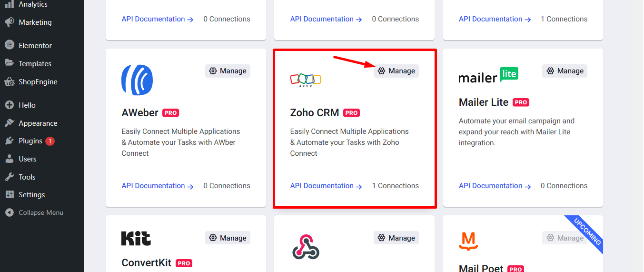Open Zoho CRM API Documentation link

(x=326, y=186)
